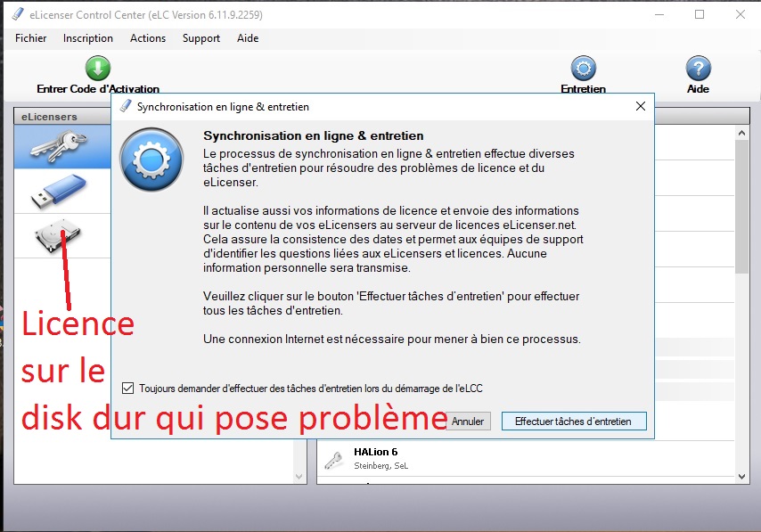The image size is (761, 532).
Task: Uncheck 'Toujours demander d'effectuer des tâches d'entretien'
Action: [127, 388]
